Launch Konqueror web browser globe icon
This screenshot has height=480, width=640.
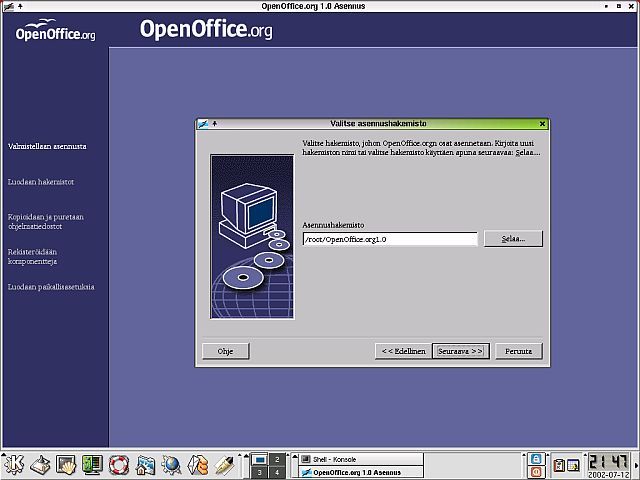click(172, 465)
